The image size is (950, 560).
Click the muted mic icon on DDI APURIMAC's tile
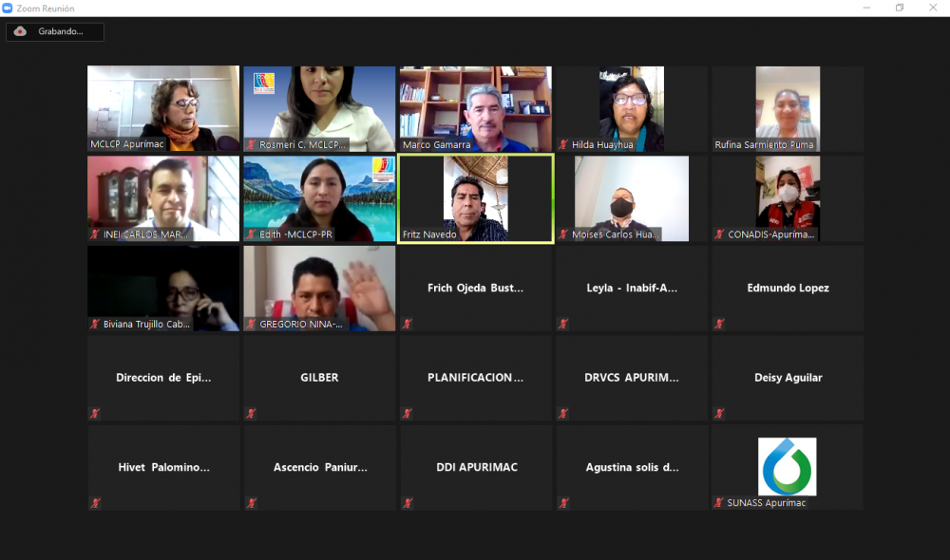click(x=408, y=503)
